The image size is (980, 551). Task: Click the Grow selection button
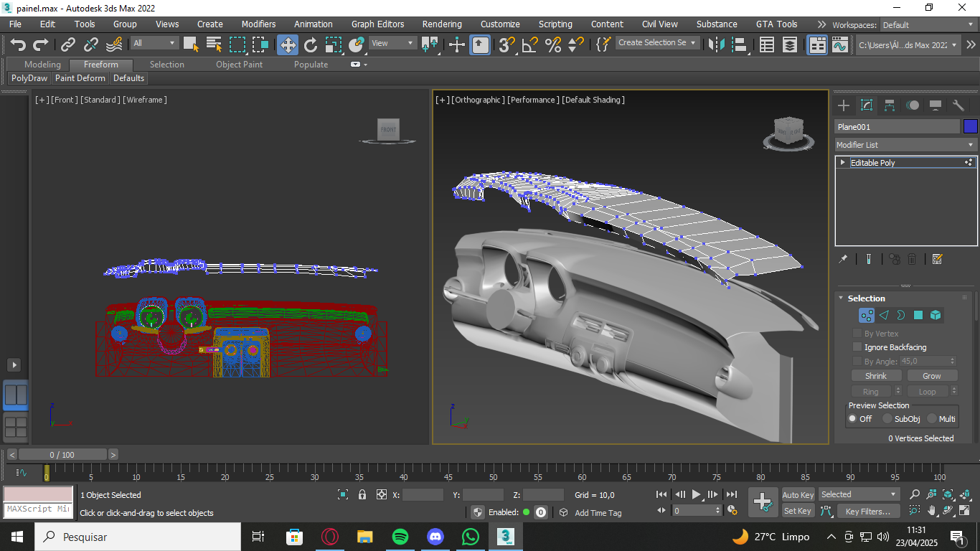pyautogui.click(x=932, y=376)
